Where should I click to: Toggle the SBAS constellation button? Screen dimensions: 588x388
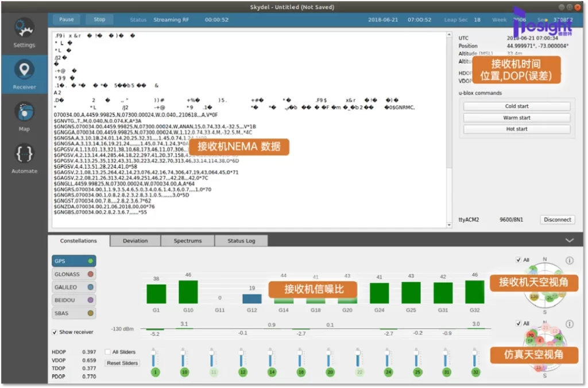(x=73, y=313)
